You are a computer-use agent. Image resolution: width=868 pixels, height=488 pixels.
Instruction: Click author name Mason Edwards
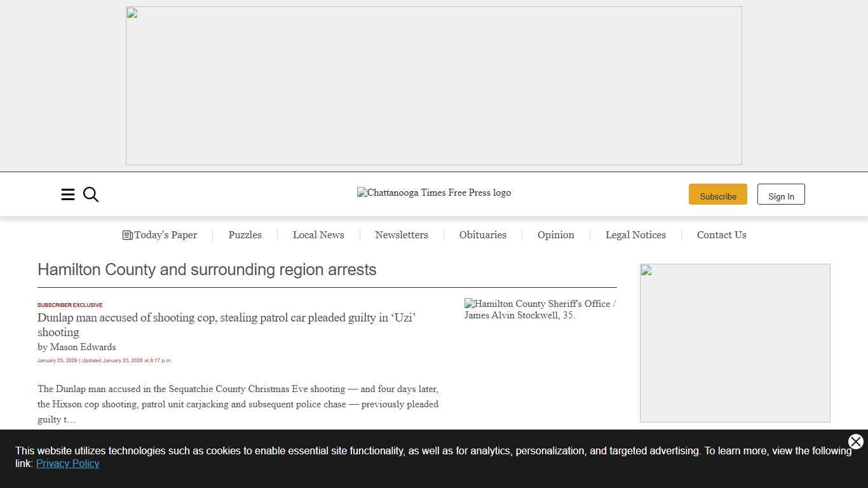point(83,347)
